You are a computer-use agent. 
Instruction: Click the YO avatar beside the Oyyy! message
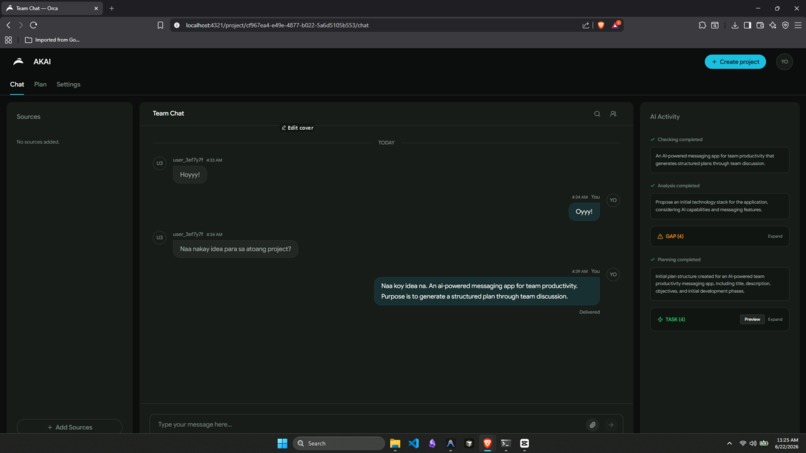tap(613, 200)
